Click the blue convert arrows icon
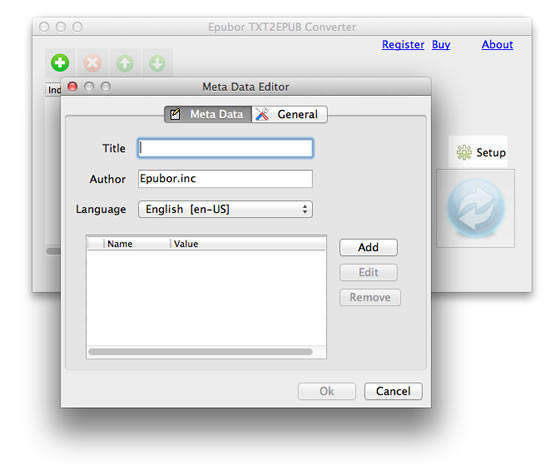This screenshot has width=560, height=465. [x=476, y=208]
